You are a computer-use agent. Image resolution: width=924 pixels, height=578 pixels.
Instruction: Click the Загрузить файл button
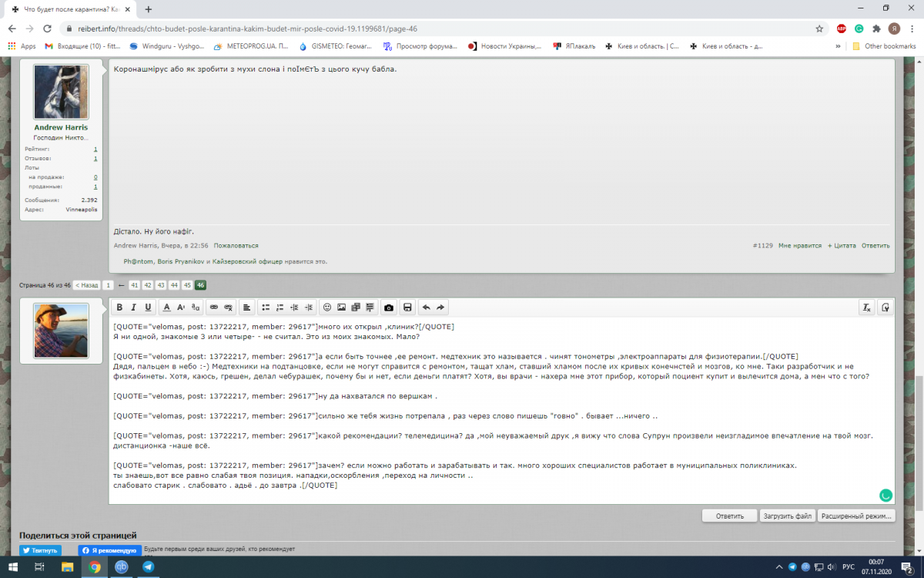788,516
